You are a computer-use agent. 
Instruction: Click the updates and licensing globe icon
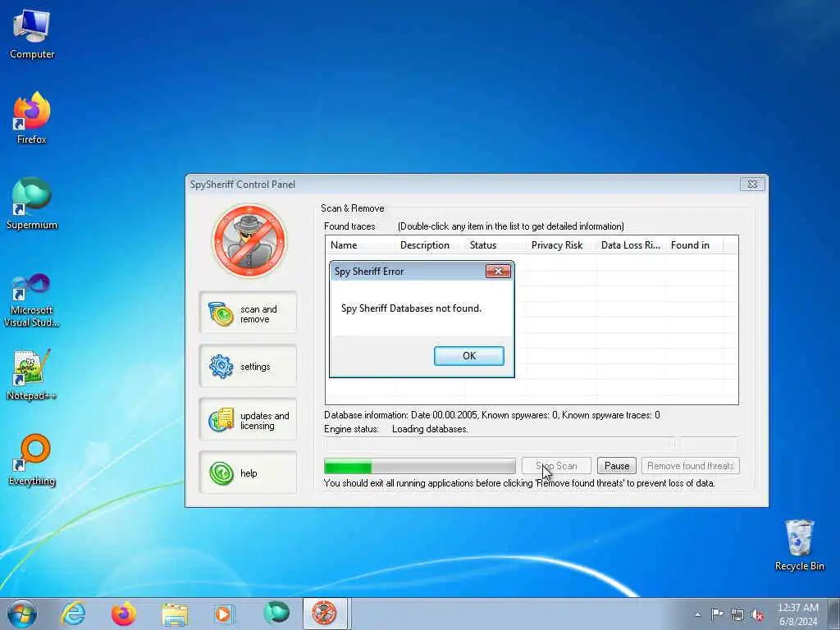tap(221, 420)
